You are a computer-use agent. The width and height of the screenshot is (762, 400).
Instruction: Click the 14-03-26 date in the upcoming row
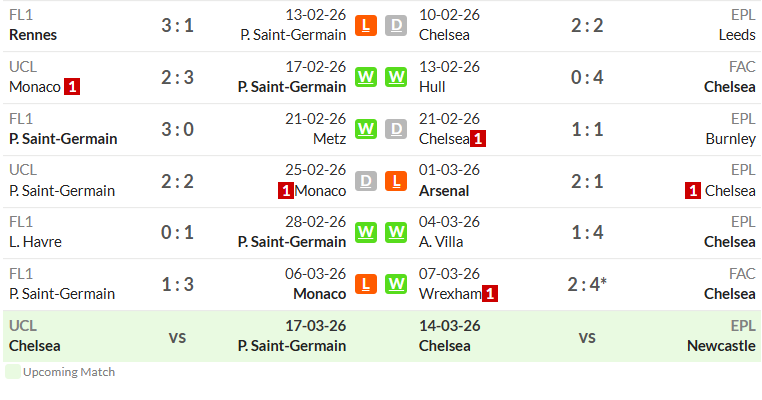point(450,326)
